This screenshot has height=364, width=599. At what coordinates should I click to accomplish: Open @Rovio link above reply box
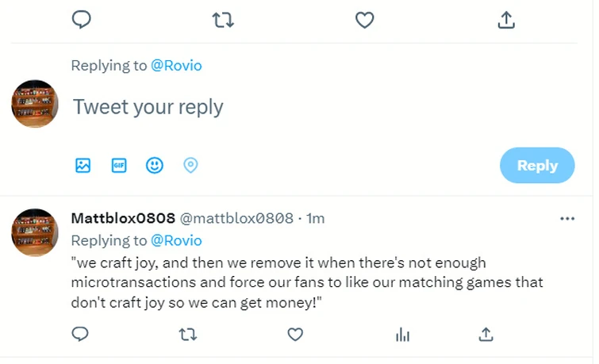pyautogui.click(x=176, y=66)
